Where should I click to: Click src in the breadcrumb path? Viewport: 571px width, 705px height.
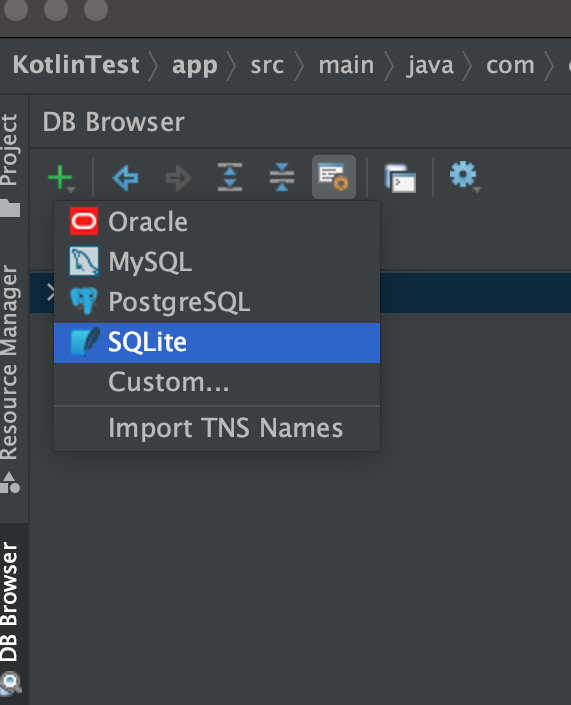[267, 66]
